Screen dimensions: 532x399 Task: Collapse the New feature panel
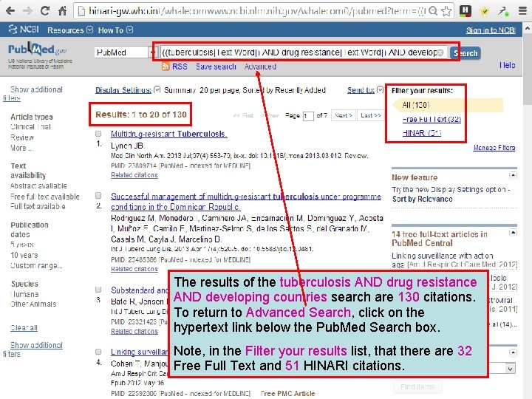[x=513, y=175]
